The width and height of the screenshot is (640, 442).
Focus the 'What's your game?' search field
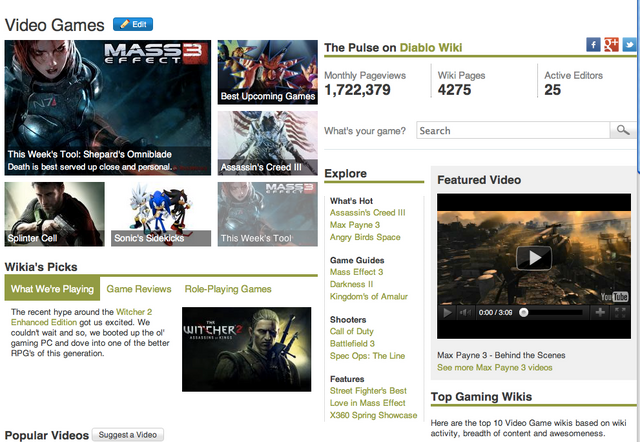coord(513,130)
